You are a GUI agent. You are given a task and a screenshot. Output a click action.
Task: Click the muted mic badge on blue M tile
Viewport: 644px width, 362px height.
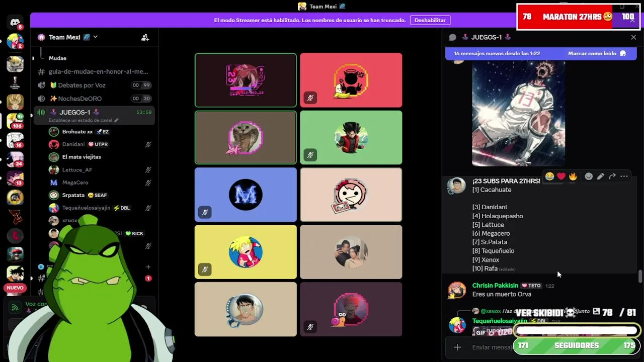[x=205, y=212]
